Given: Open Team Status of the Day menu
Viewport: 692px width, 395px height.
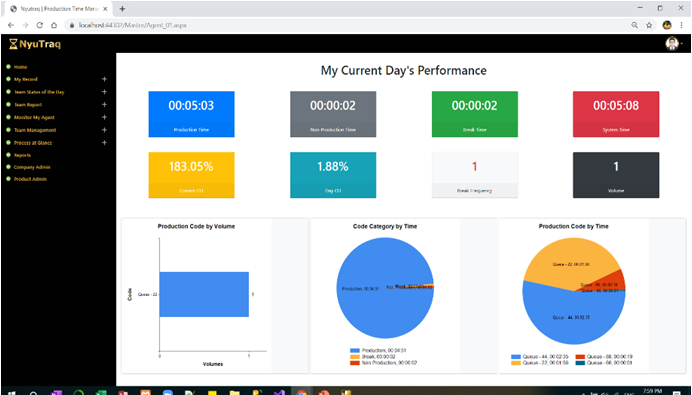Looking at the screenshot, I should click(x=39, y=92).
